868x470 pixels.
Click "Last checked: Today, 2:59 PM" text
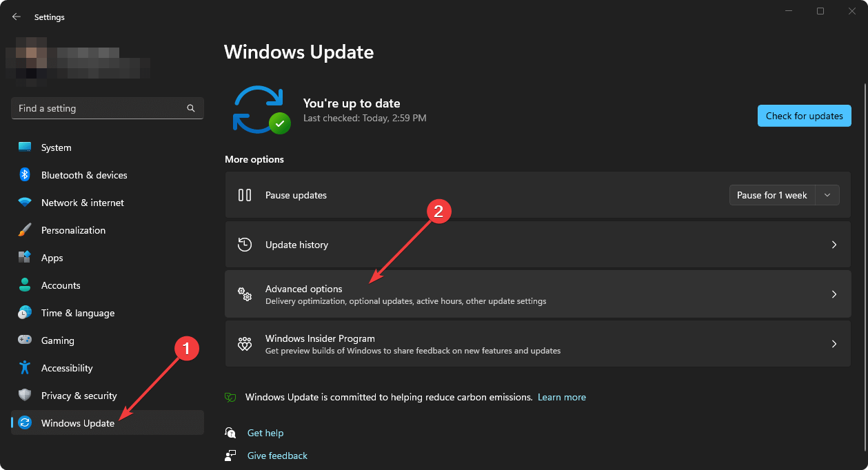(365, 118)
